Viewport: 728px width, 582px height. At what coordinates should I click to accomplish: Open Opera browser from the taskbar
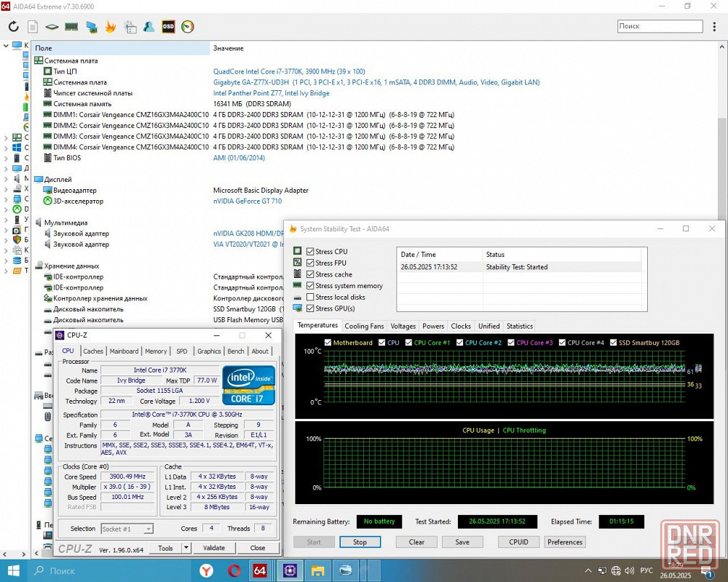pyautogui.click(x=234, y=570)
